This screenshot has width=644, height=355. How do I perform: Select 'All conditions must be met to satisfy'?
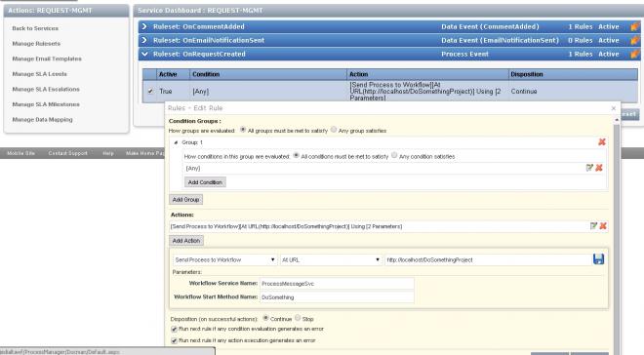296,155
